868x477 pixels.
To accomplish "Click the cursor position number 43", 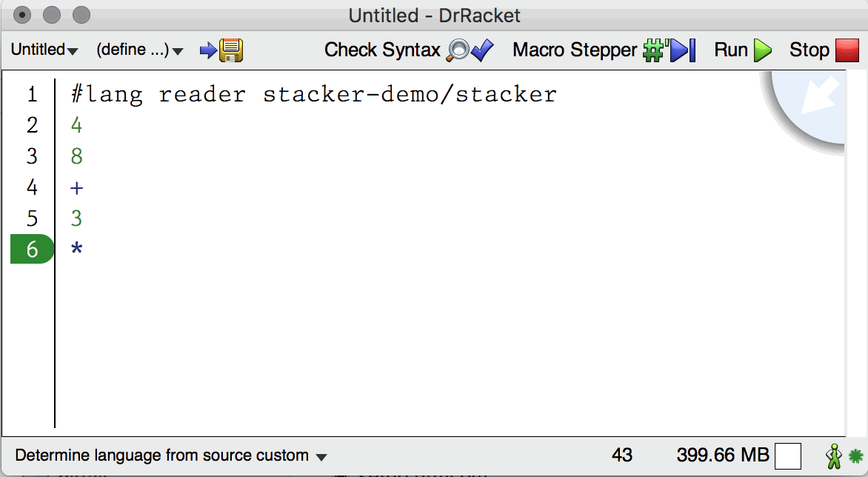I will (x=622, y=456).
